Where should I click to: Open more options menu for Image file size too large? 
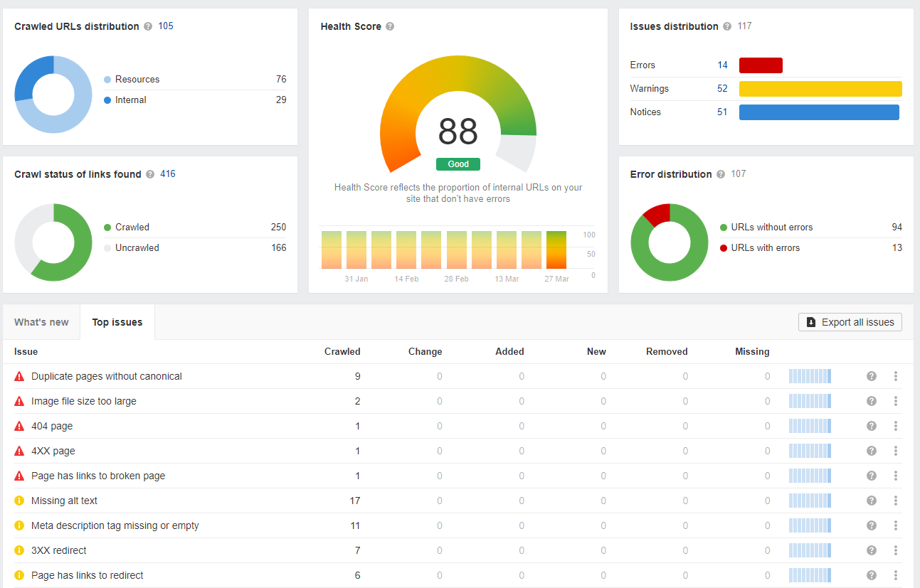[x=896, y=401]
